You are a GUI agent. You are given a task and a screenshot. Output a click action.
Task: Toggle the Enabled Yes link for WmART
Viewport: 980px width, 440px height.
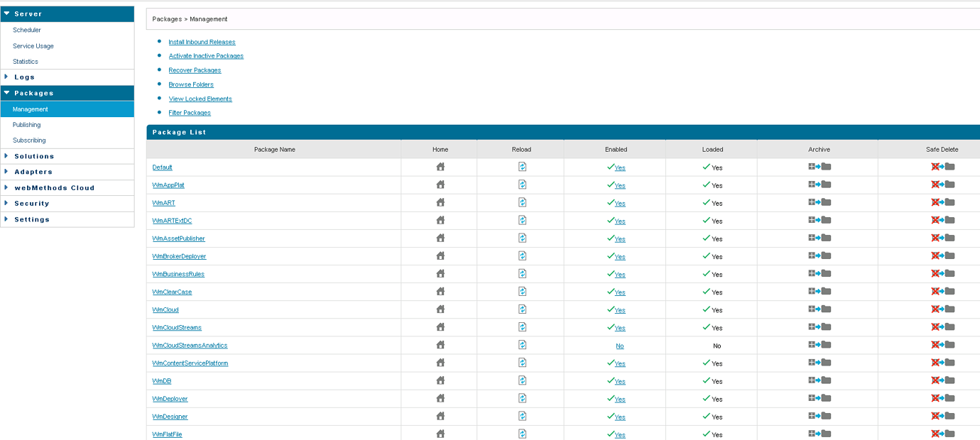coord(620,204)
